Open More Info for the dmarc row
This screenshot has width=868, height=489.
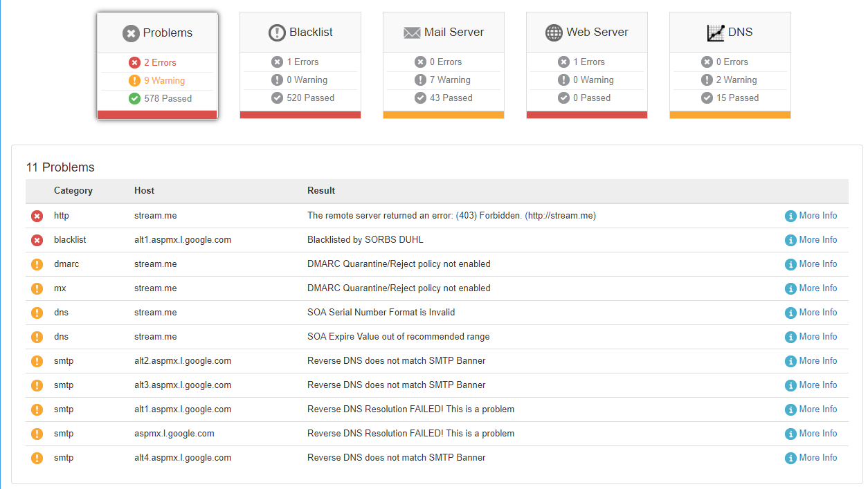coord(811,264)
